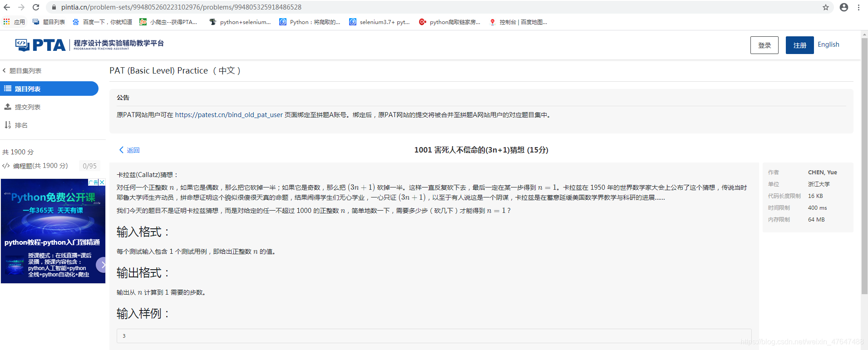This screenshot has width=868, height=350.
Task: Click 浙江大学 organization text
Action: 819,184
